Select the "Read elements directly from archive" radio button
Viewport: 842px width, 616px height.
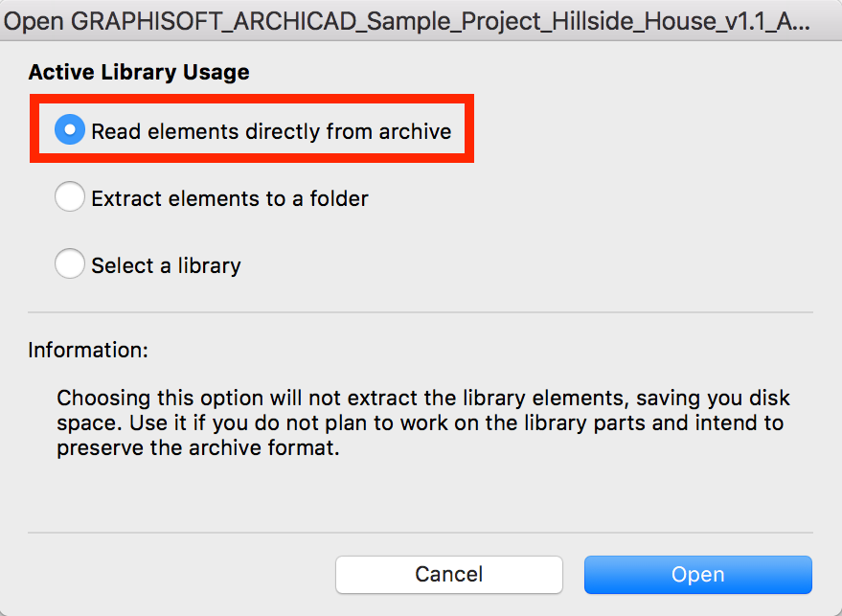(70, 130)
